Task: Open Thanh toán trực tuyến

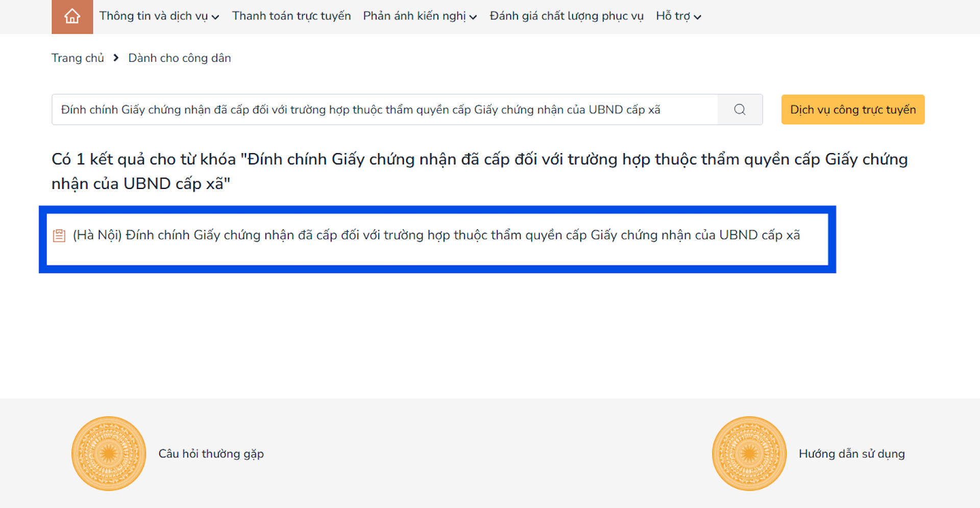Action: [x=291, y=16]
